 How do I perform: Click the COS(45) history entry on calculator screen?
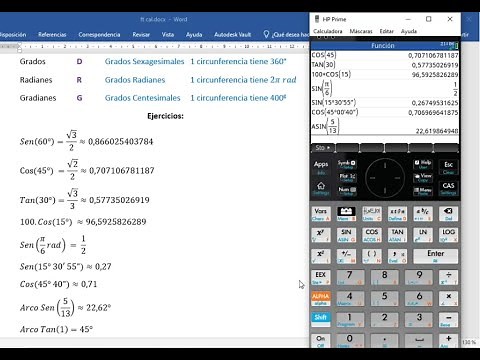(385, 55)
